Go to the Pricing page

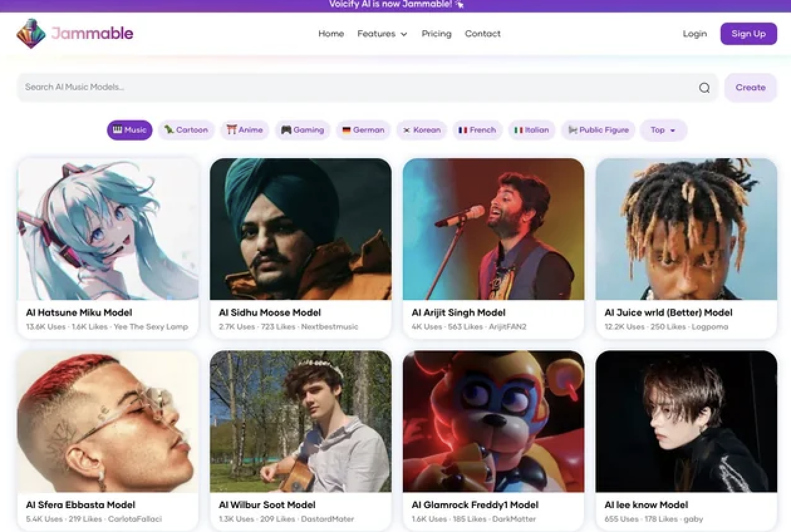436,34
